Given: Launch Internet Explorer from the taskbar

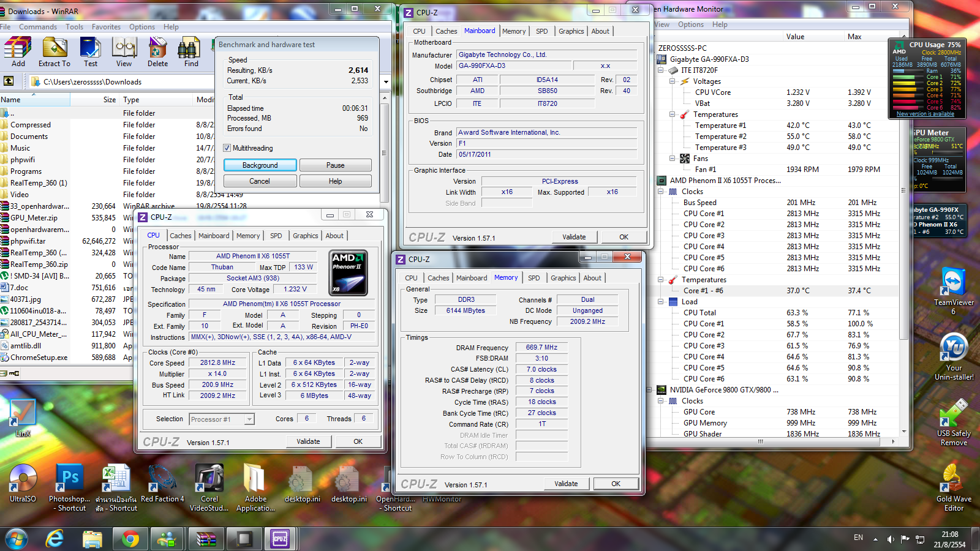Looking at the screenshot, I should (x=55, y=539).
